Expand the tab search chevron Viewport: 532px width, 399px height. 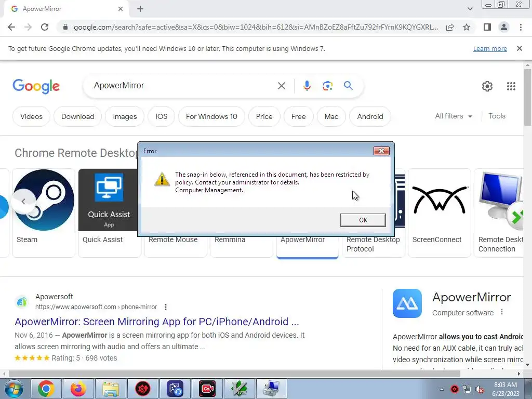click(470, 9)
